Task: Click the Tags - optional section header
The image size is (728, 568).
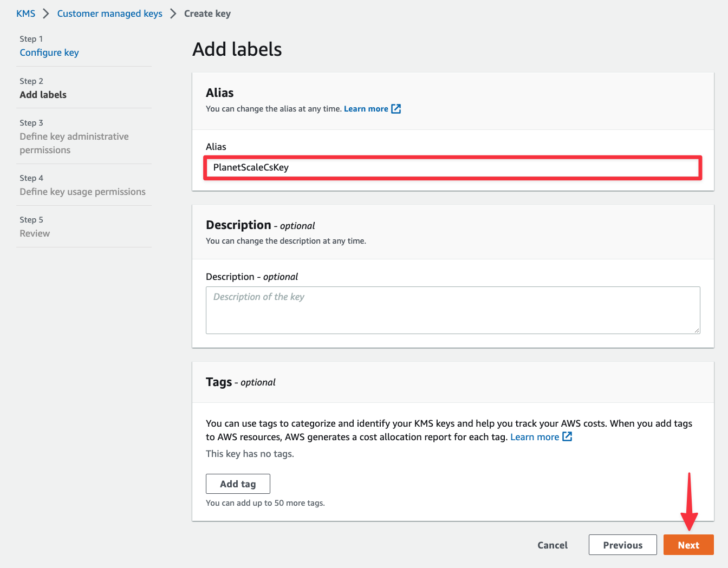Action: coord(240,382)
